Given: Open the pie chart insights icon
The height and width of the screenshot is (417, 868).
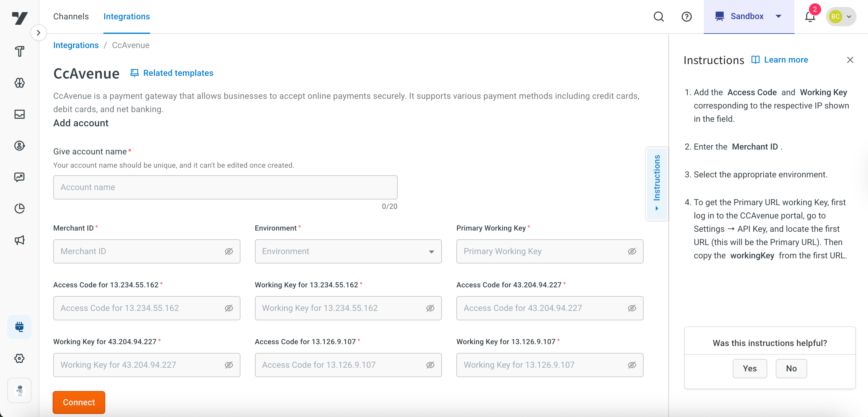Looking at the screenshot, I should pos(20,208).
